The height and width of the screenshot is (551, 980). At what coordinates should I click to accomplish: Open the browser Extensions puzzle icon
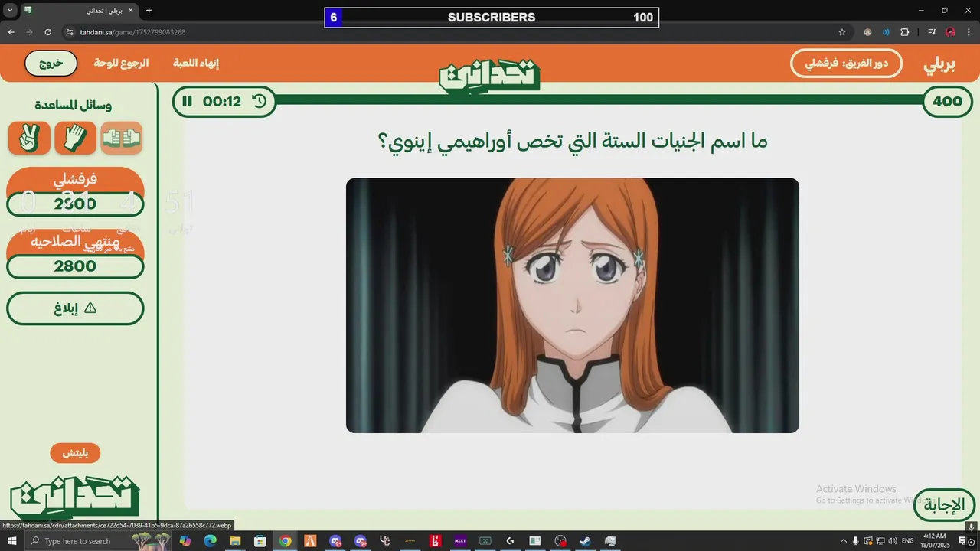(904, 32)
